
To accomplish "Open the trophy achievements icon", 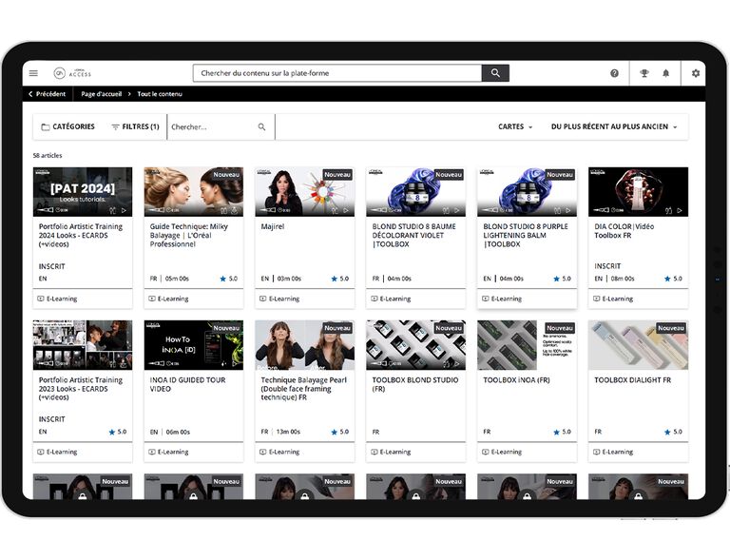I will click(x=644, y=73).
